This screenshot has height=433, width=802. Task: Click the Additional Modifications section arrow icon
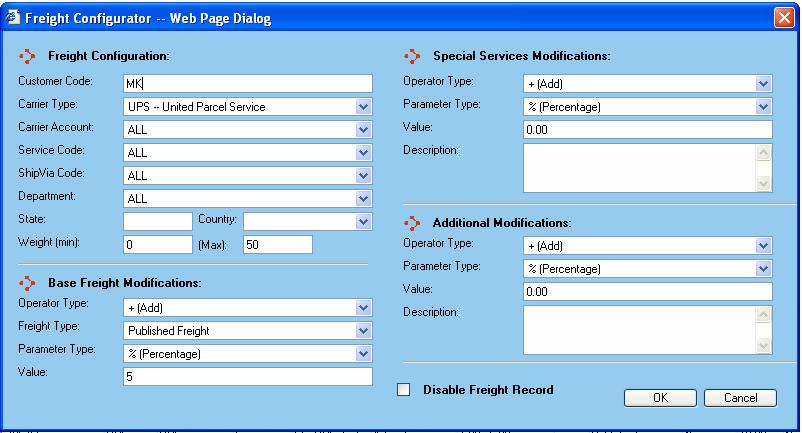(413, 222)
